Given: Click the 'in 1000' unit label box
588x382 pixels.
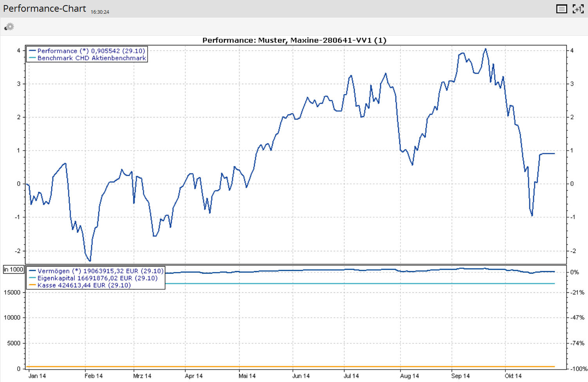Looking at the screenshot, I should (14, 269).
